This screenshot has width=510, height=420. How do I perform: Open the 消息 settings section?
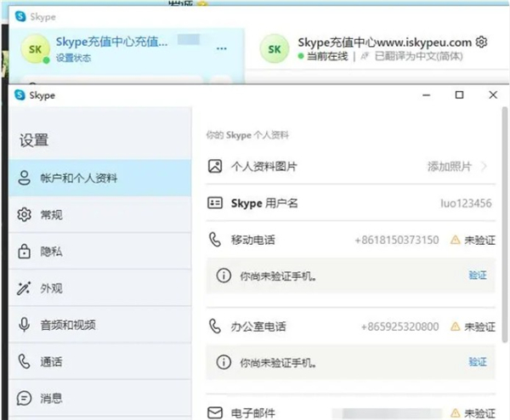(x=100, y=398)
